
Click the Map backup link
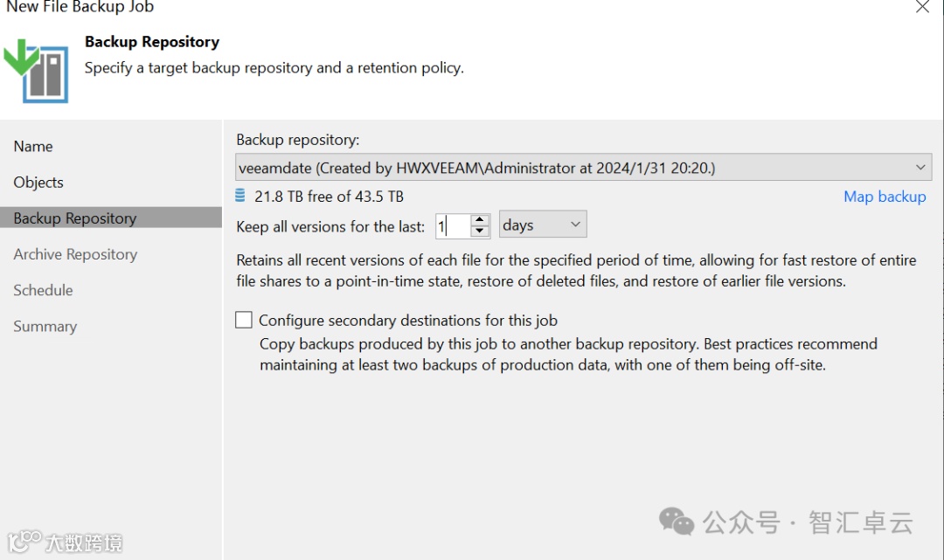(x=885, y=197)
